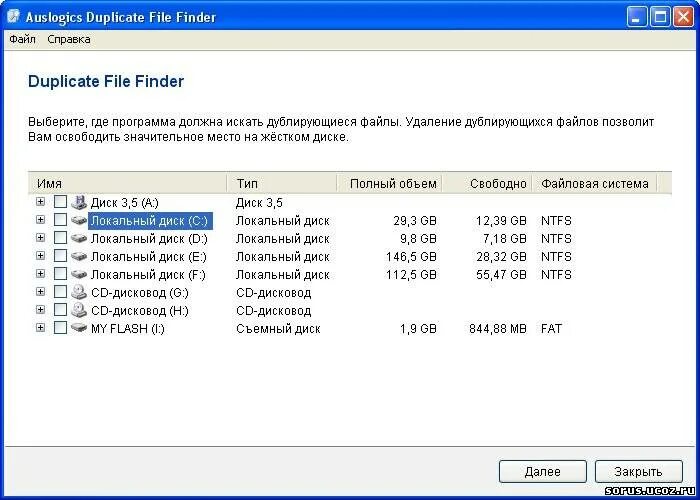
Task: Expand the Локальный диск (F:) tree node
Action: pos(41,273)
